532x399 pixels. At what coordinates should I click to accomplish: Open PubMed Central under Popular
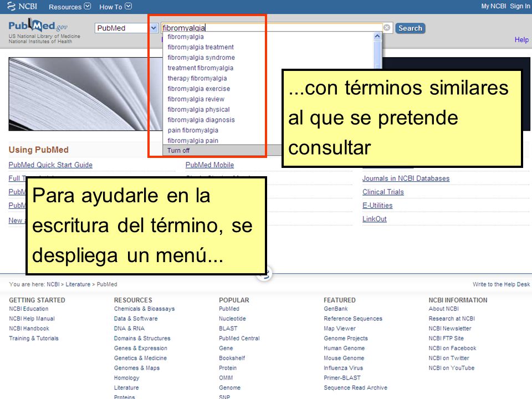coord(239,338)
